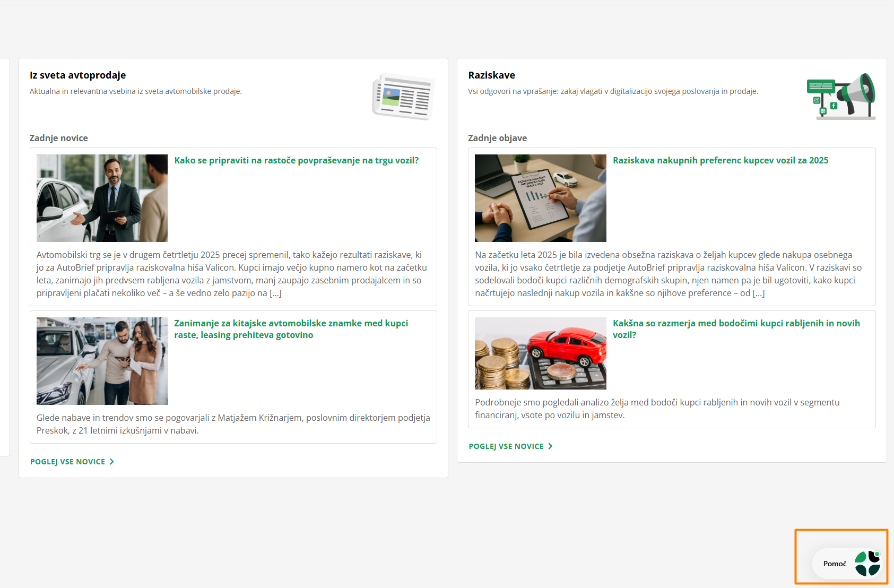Screen dimensions: 894x588
Task: Click the Iz sveta avtoprodaje heading
Action: [78, 75]
